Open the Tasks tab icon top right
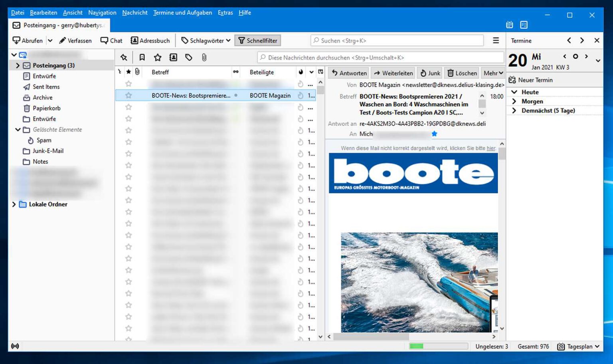 [x=523, y=24]
